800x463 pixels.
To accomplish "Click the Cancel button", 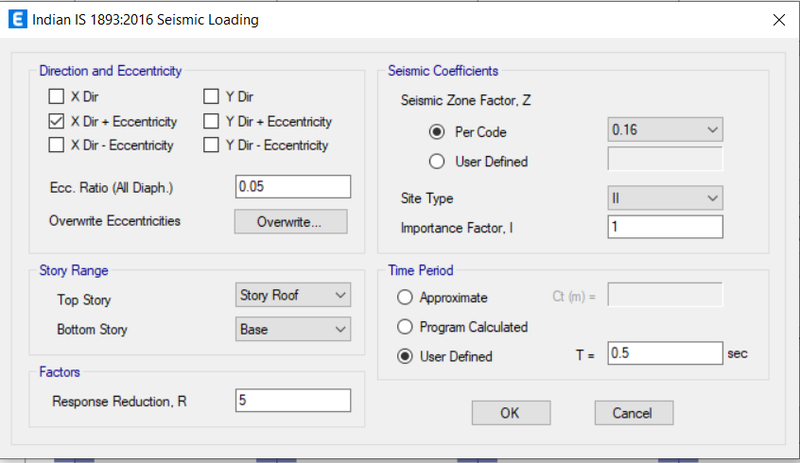I will (x=634, y=412).
